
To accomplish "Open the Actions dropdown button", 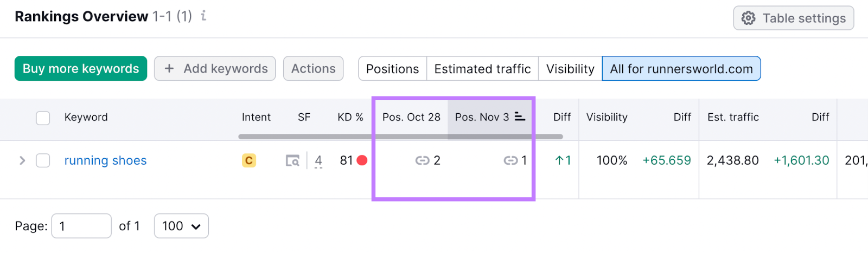I will click(313, 69).
